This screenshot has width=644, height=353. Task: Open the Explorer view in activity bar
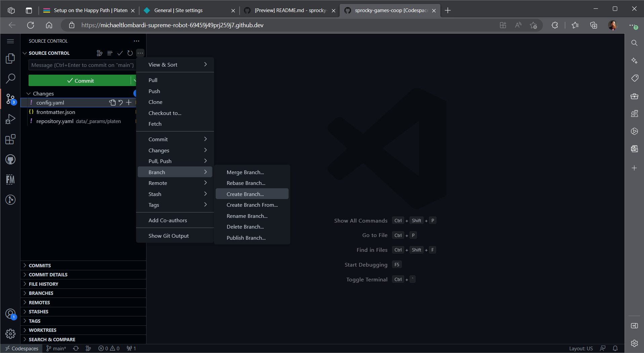[x=10, y=58]
